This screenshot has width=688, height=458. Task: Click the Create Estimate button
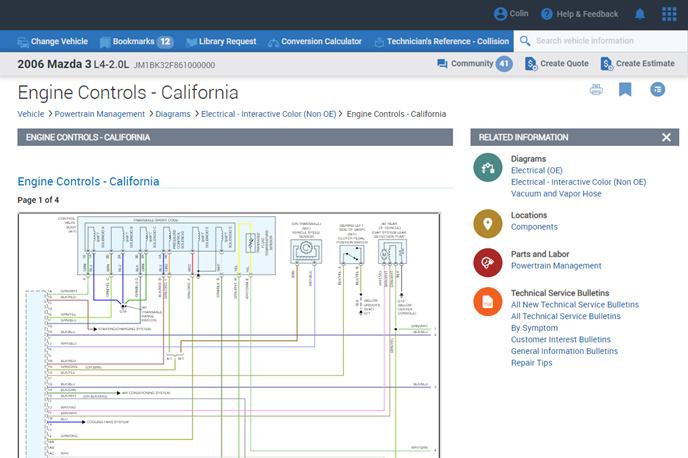click(637, 64)
